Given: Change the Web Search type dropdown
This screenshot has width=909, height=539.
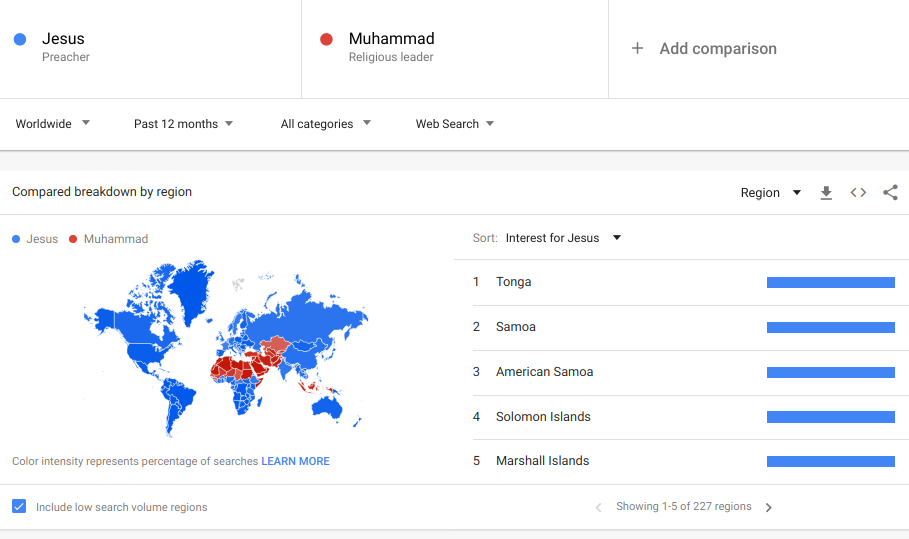Looking at the screenshot, I should tap(455, 123).
